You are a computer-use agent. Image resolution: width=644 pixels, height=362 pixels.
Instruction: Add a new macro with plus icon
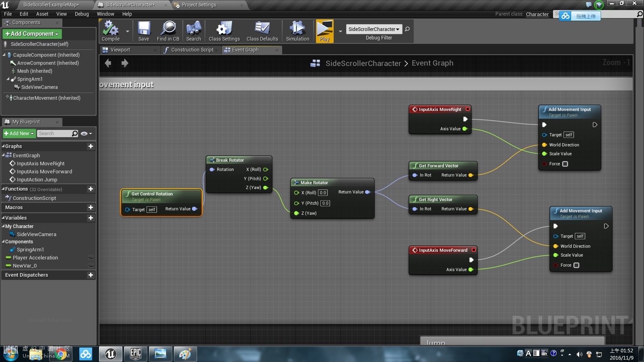click(91, 208)
